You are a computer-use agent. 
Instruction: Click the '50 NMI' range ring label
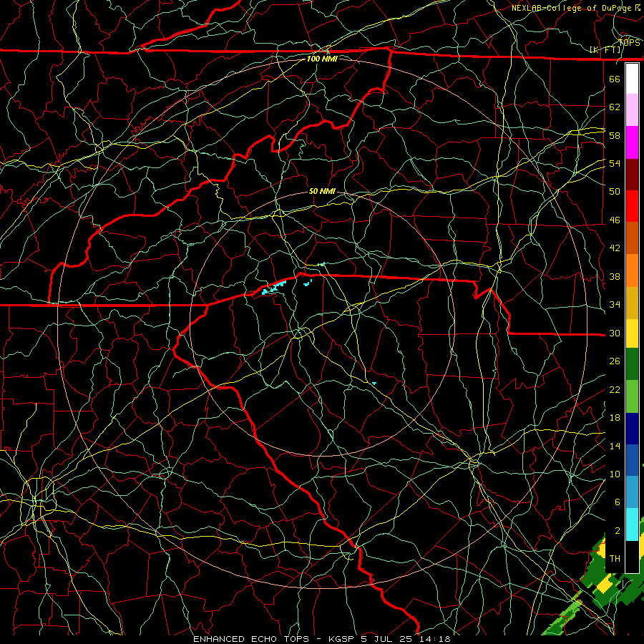click(322, 191)
